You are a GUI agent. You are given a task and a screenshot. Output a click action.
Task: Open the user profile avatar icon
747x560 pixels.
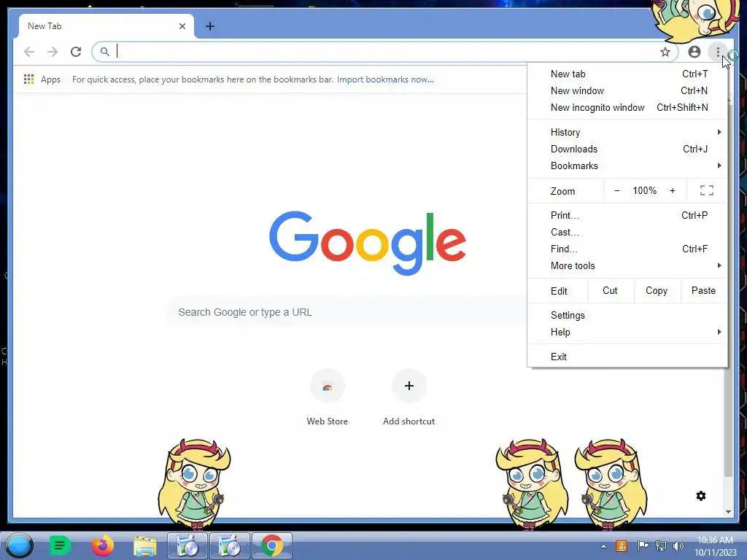(x=694, y=52)
